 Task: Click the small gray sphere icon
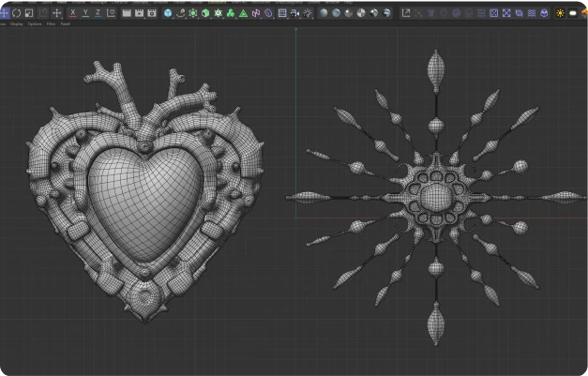(349, 13)
